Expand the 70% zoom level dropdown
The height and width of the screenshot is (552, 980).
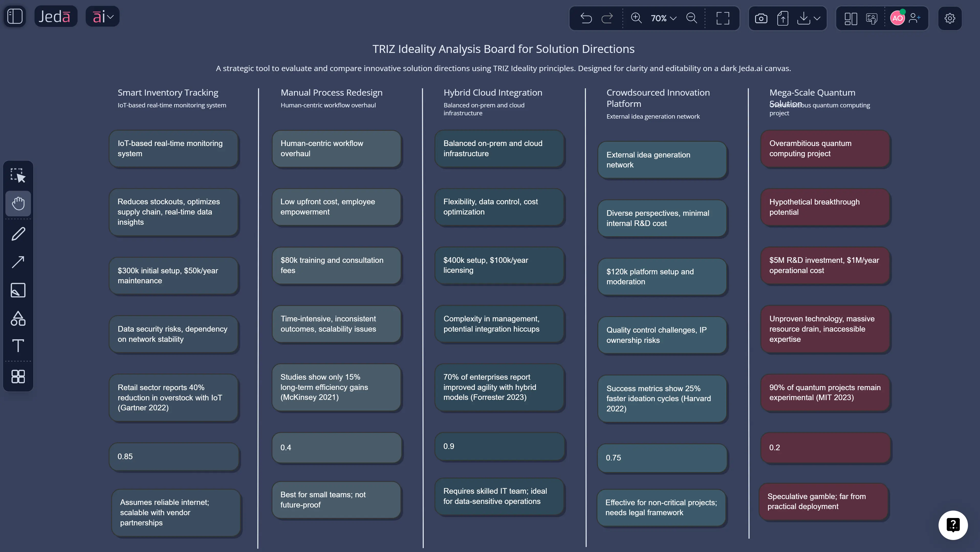pos(663,18)
